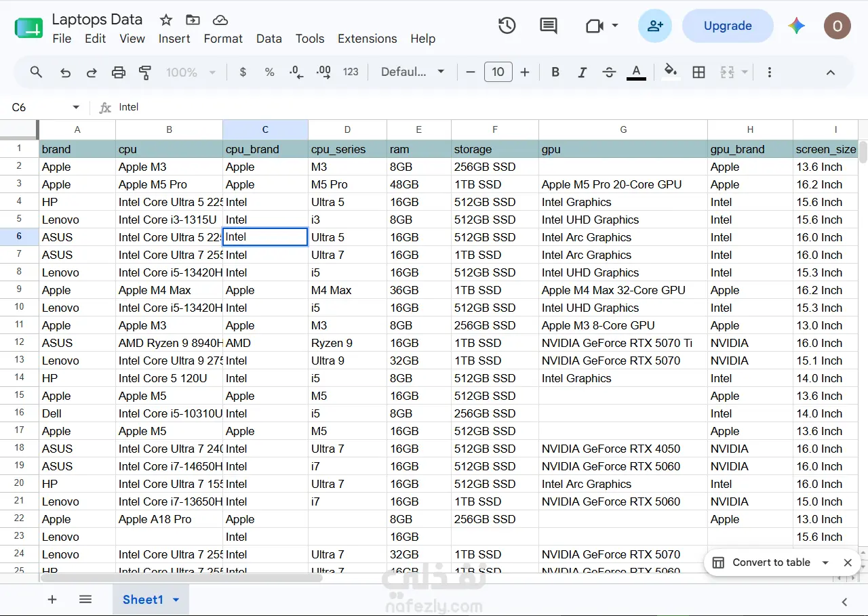Screen dimensions: 868x616
Task: Select the cell "NVIDIA GeForce RTX 5070 Ti"
Action: coord(623,343)
